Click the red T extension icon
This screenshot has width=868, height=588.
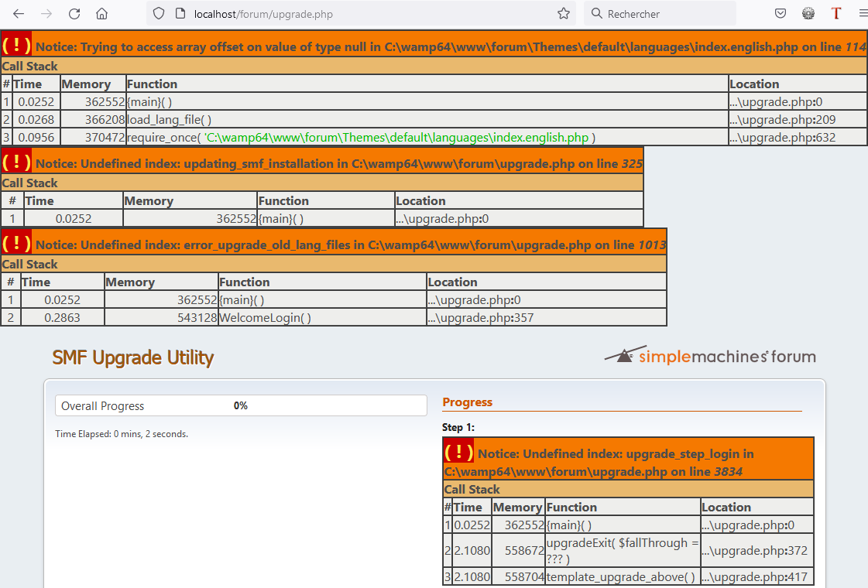click(x=836, y=14)
